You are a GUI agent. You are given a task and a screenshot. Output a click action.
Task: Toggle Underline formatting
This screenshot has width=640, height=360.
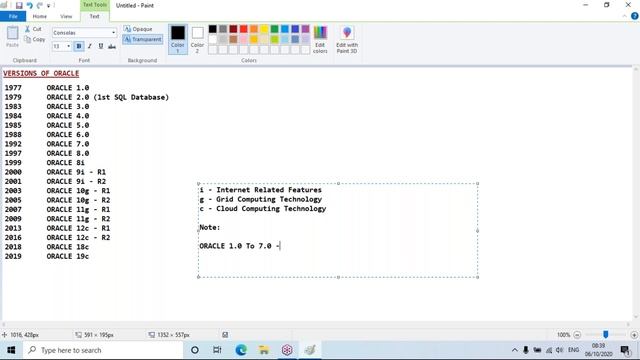coord(101,46)
